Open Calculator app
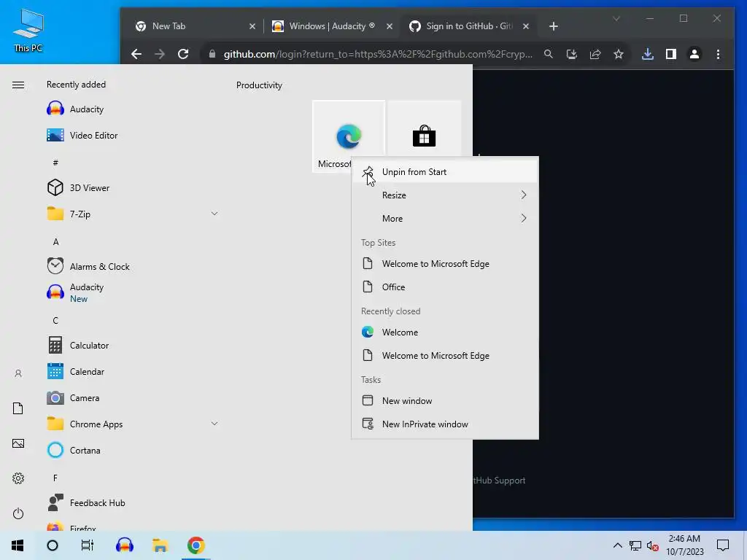Image resolution: width=747 pixels, height=560 pixels. pos(133,345)
